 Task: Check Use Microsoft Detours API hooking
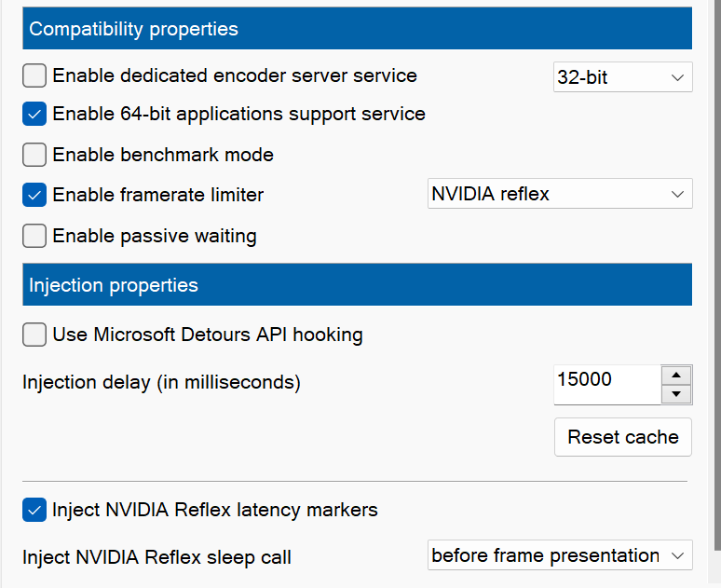tap(34, 335)
